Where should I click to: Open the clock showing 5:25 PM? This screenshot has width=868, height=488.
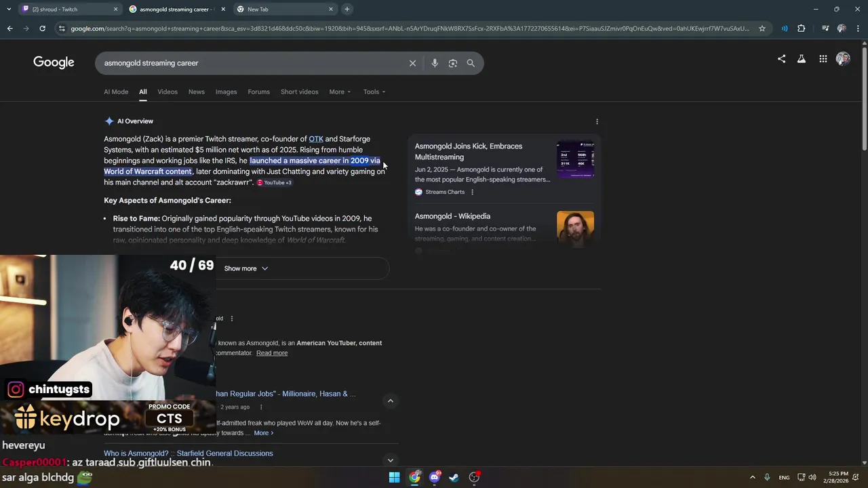[x=839, y=477]
